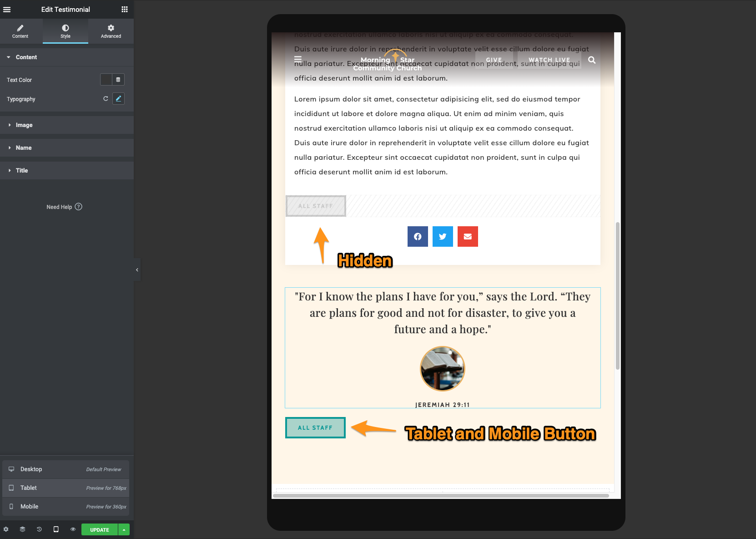Image resolution: width=756 pixels, height=539 pixels.
Task: Click the WATCH LIVE header button
Action: pyautogui.click(x=549, y=60)
